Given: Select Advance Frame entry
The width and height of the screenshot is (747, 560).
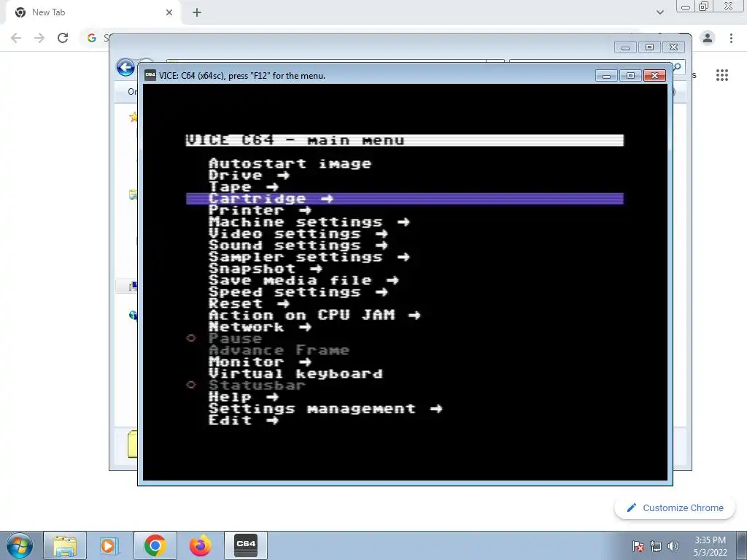Looking at the screenshot, I should coord(279,350).
